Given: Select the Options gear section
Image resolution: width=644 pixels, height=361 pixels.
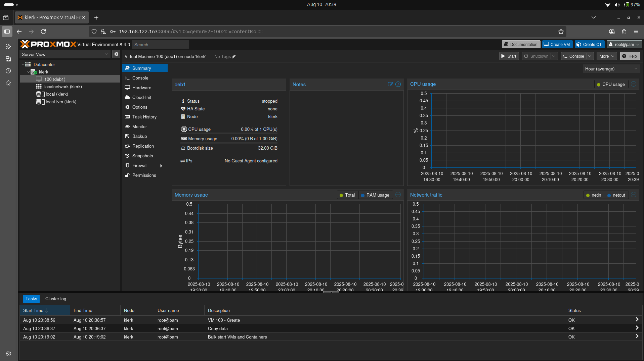Looking at the screenshot, I should click(139, 107).
